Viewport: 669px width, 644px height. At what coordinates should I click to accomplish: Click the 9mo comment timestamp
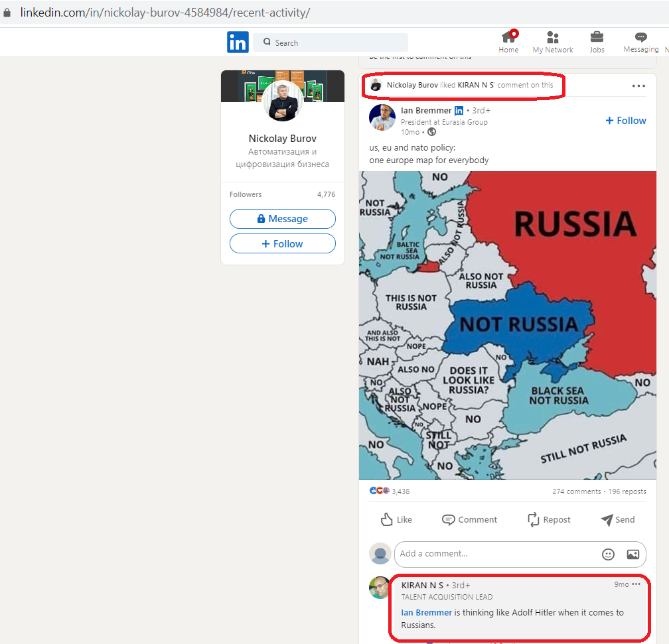(621, 584)
